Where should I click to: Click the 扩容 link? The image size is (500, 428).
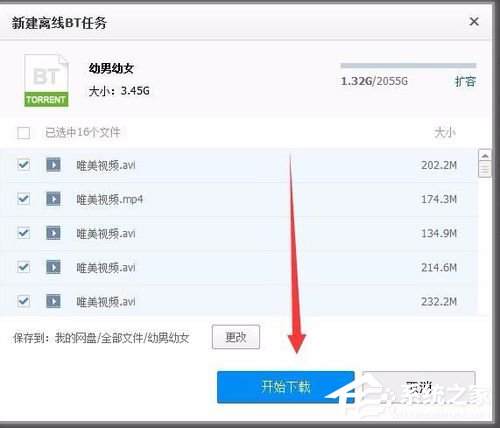[465, 81]
